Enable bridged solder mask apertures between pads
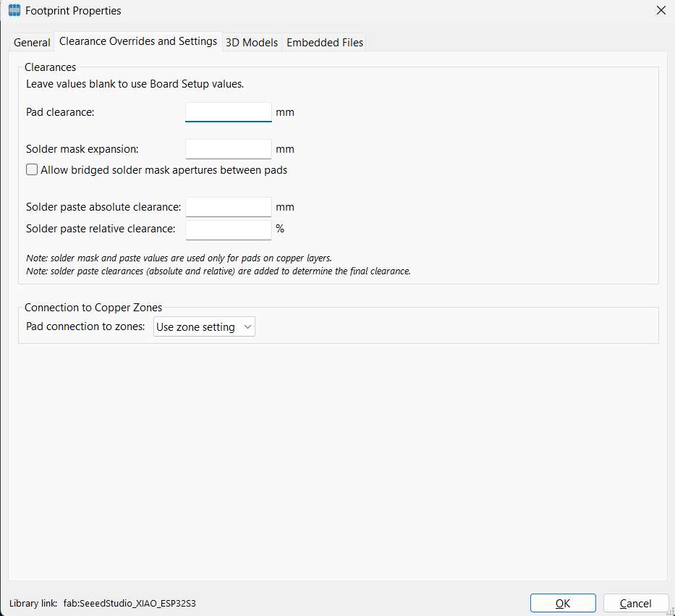Screen dimensions: 675x616 coord(31,169)
